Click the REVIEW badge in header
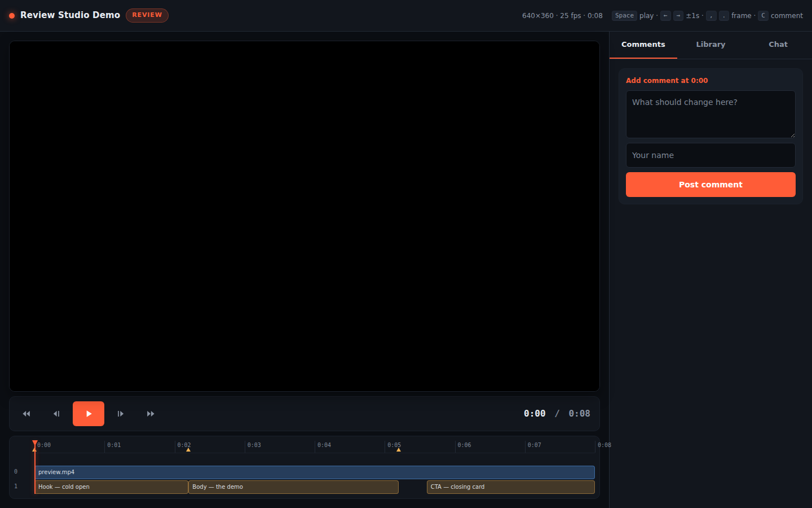This screenshot has height=508, width=812. pyautogui.click(x=147, y=15)
